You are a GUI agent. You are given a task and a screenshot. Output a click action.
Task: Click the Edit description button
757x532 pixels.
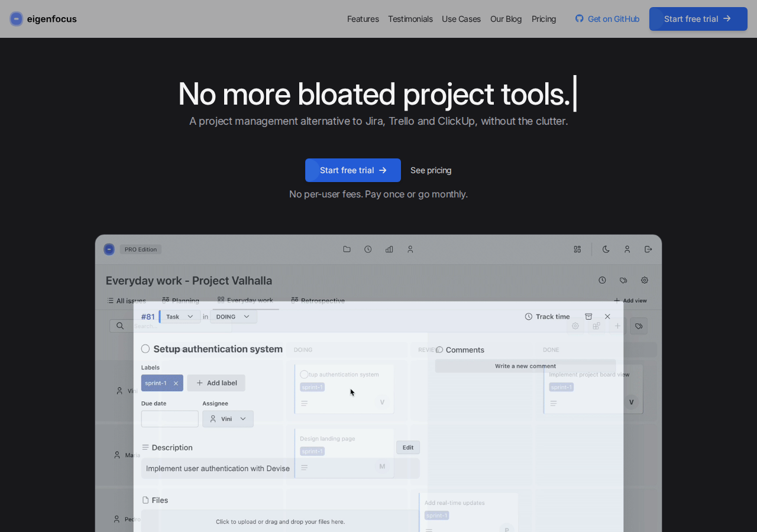[x=408, y=447]
